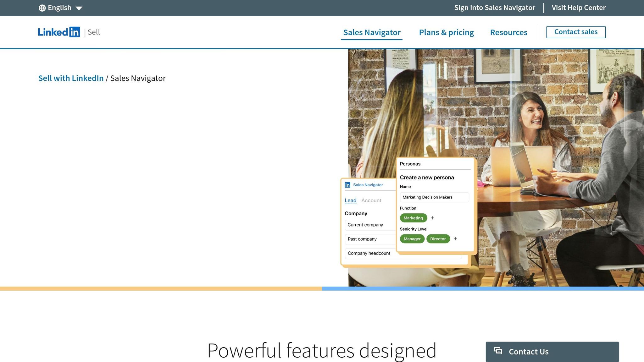The image size is (644, 362).
Task: Remove the Marketing function tag
Action: 413,218
